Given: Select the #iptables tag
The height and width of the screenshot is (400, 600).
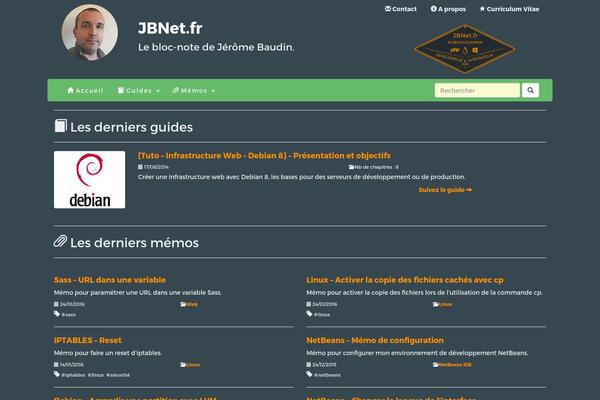Looking at the screenshot, I should tap(73, 375).
